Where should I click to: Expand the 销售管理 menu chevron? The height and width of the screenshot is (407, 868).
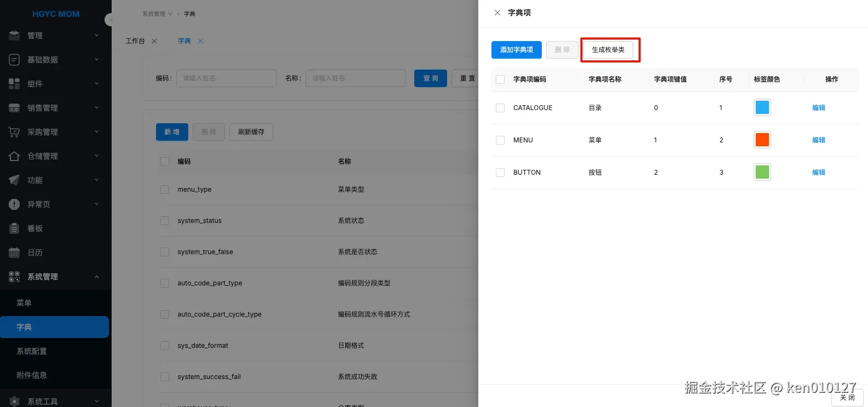point(97,108)
